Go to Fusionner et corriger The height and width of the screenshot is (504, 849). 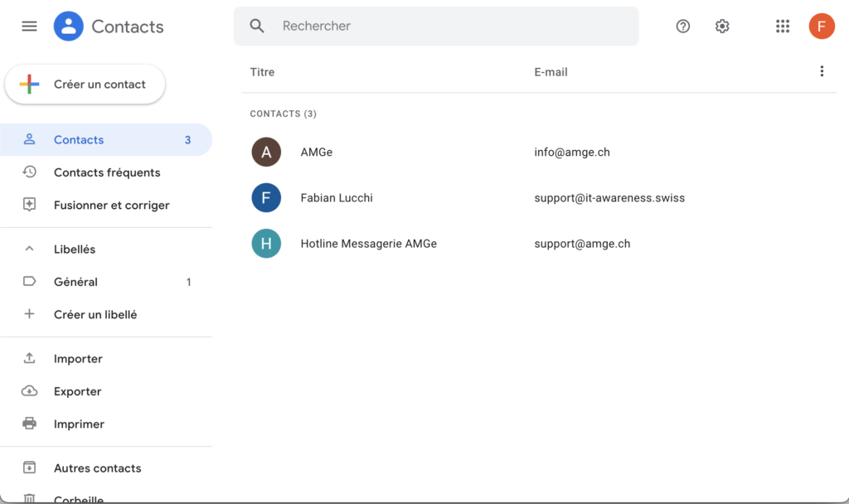[x=111, y=206]
